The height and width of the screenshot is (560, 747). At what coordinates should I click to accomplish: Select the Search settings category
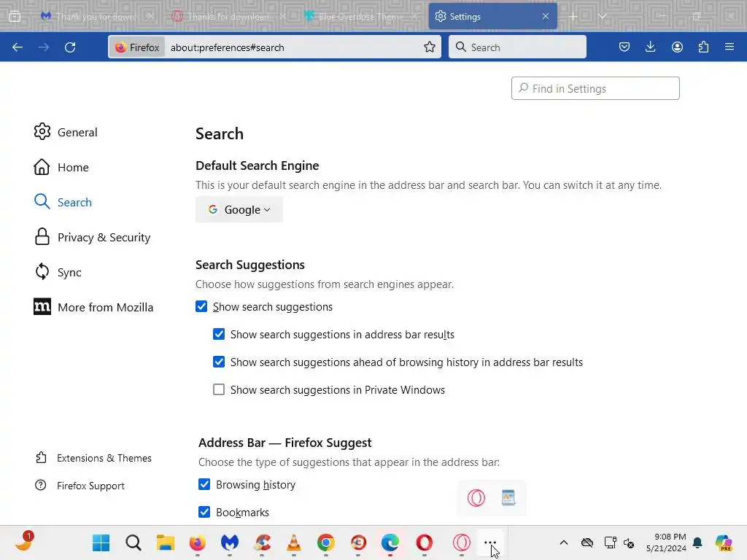point(63,202)
